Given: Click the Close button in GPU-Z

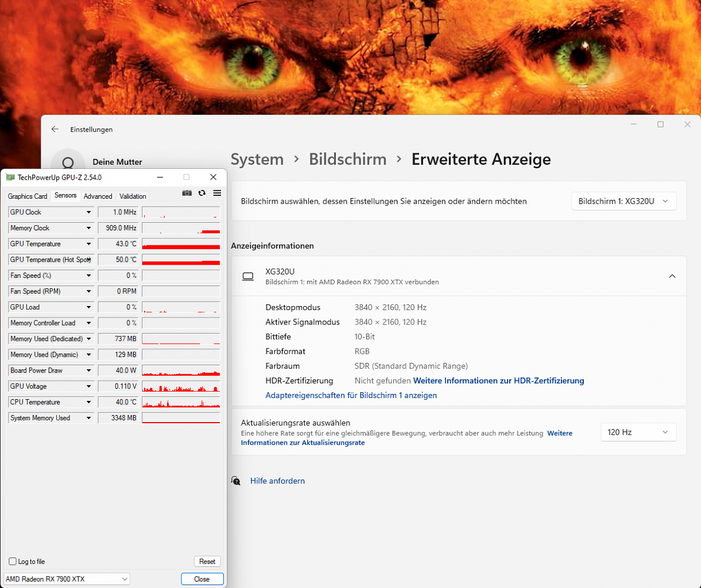Looking at the screenshot, I should click(202, 579).
